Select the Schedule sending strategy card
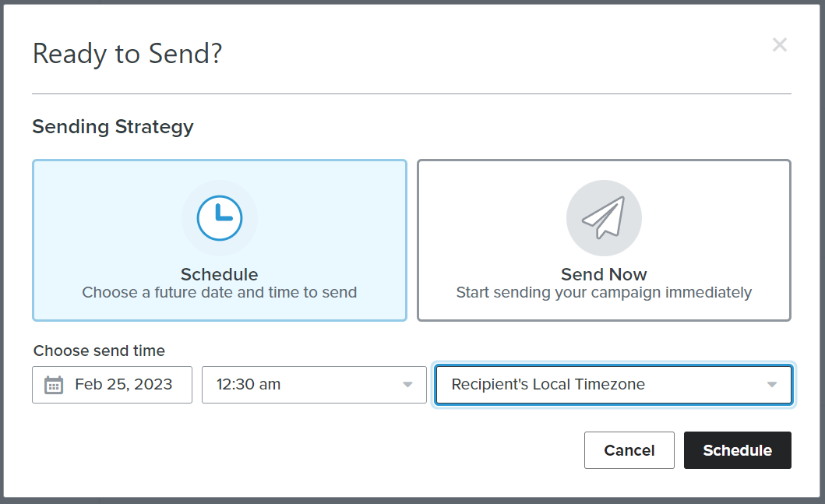 click(x=220, y=241)
